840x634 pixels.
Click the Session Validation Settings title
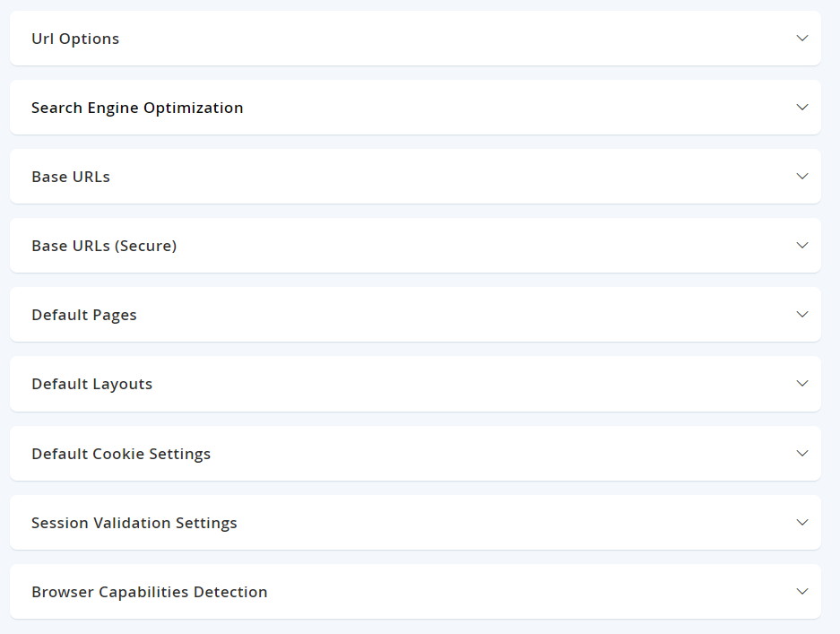point(134,523)
